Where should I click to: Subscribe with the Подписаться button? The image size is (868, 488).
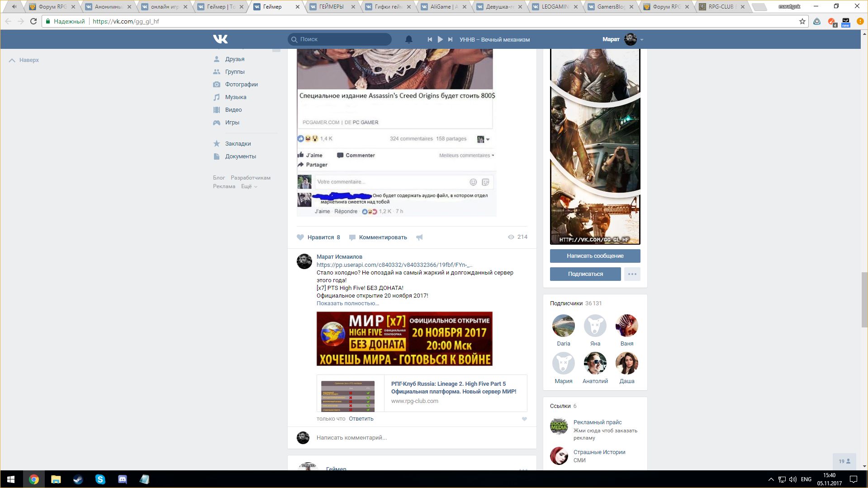[585, 274]
